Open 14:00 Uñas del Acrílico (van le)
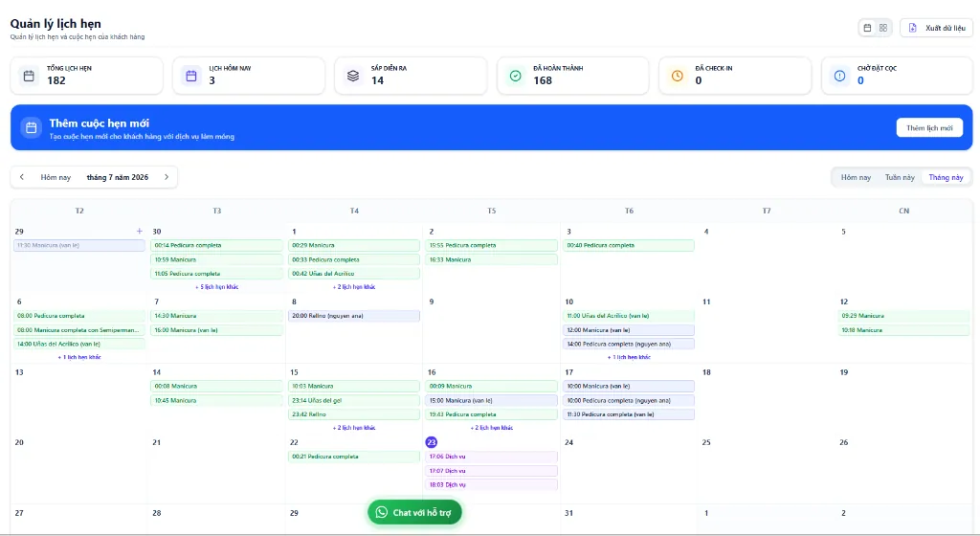Image resolution: width=980 pixels, height=536 pixels. [x=79, y=344]
